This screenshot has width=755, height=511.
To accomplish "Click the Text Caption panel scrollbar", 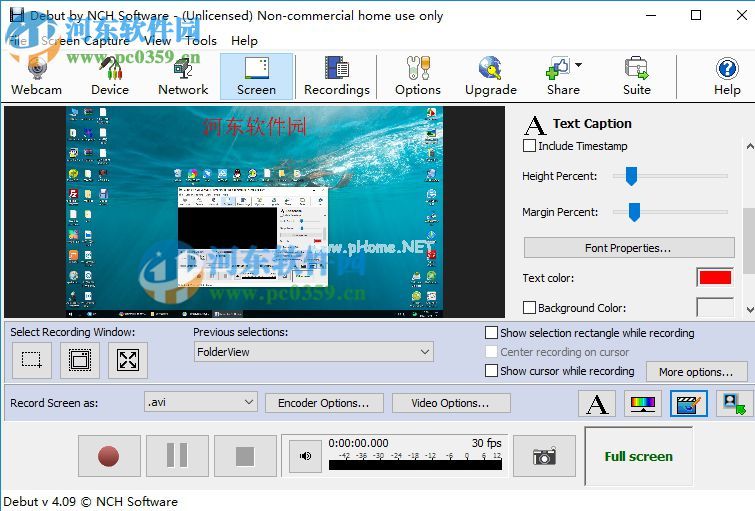I will coord(749,240).
